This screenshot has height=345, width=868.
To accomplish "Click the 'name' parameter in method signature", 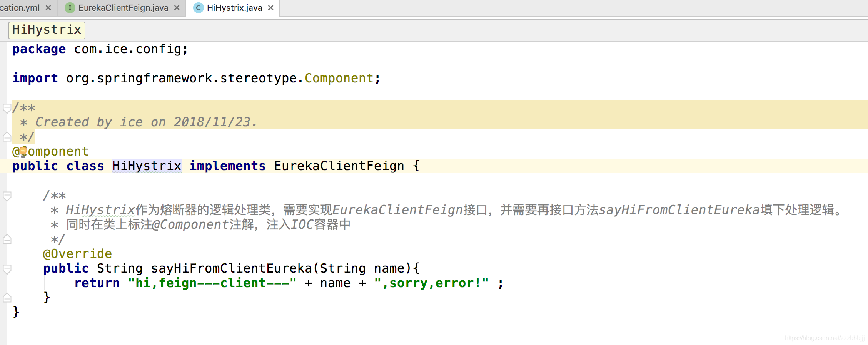I will click(389, 268).
